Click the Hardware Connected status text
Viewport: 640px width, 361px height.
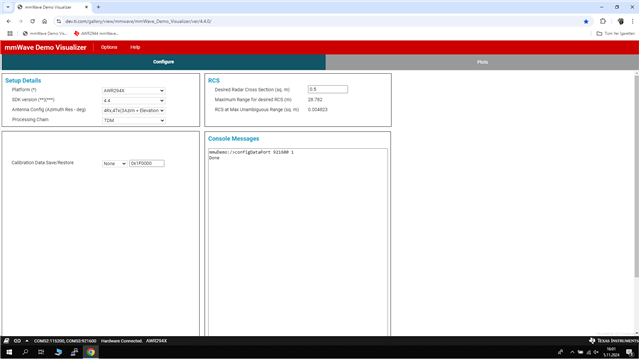(122, 341)
